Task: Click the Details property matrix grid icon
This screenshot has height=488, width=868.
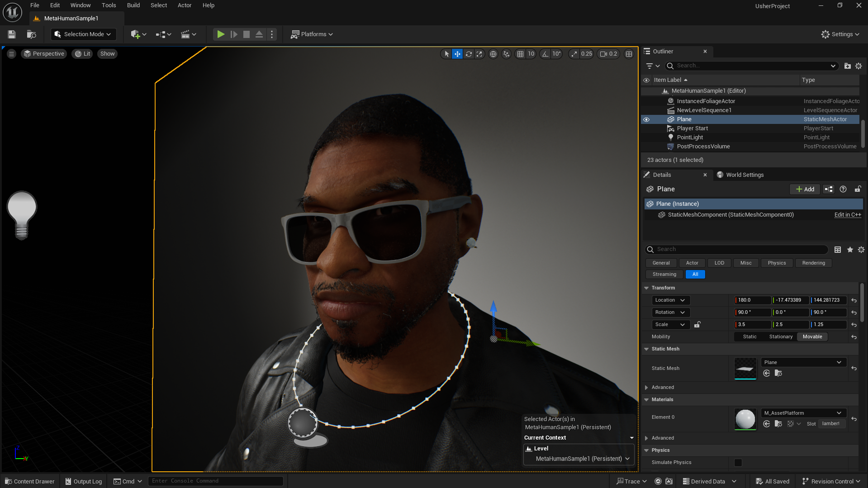Action: (x=838, y=250)
